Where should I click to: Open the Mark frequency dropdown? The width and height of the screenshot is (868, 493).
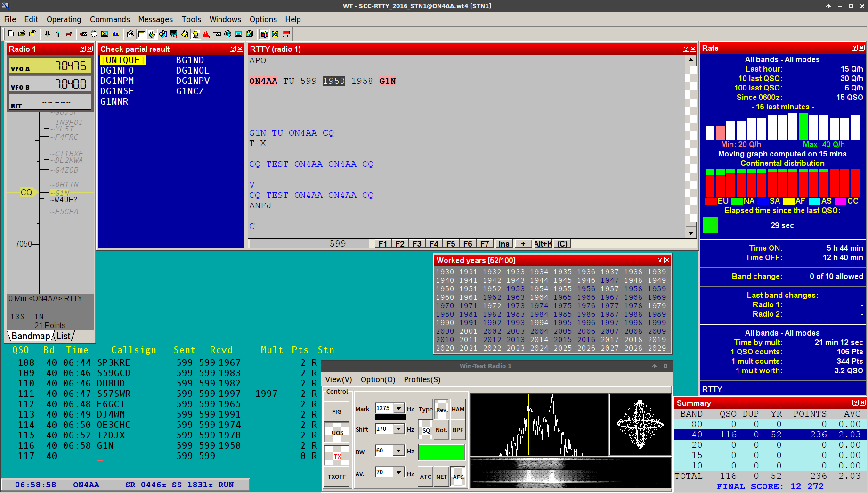click(x=399, y=408)
